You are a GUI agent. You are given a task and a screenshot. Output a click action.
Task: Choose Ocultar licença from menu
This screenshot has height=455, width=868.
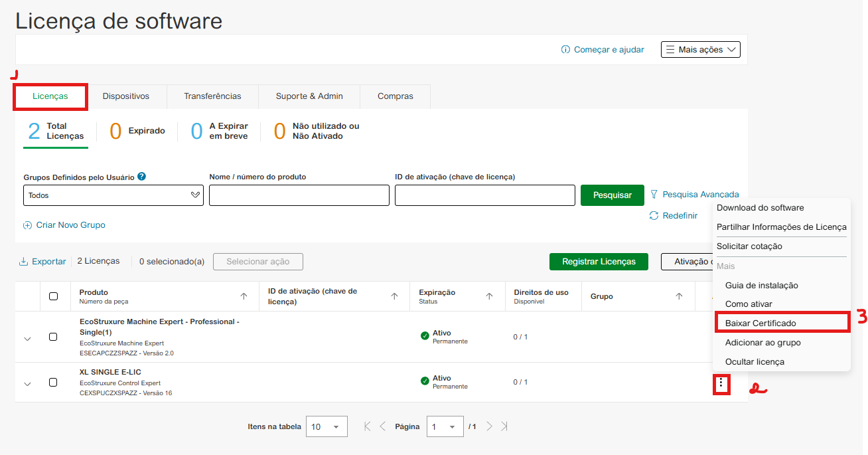(x=755, y=362)
